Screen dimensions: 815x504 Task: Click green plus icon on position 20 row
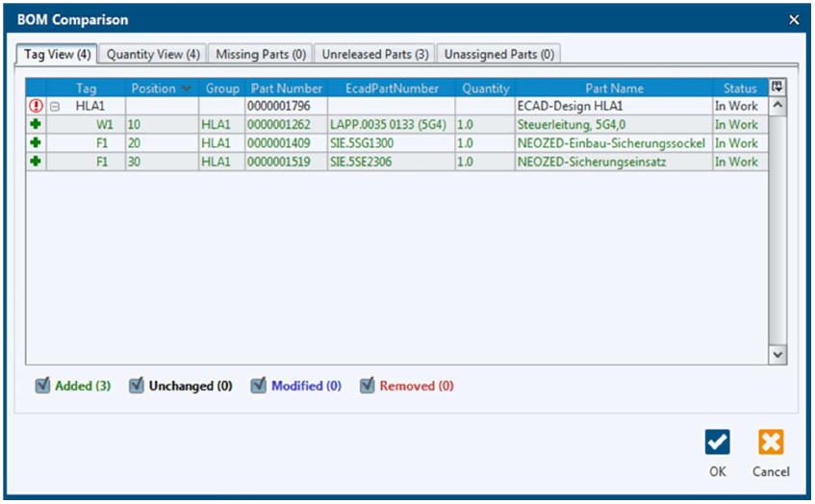(x=37, y=143)
